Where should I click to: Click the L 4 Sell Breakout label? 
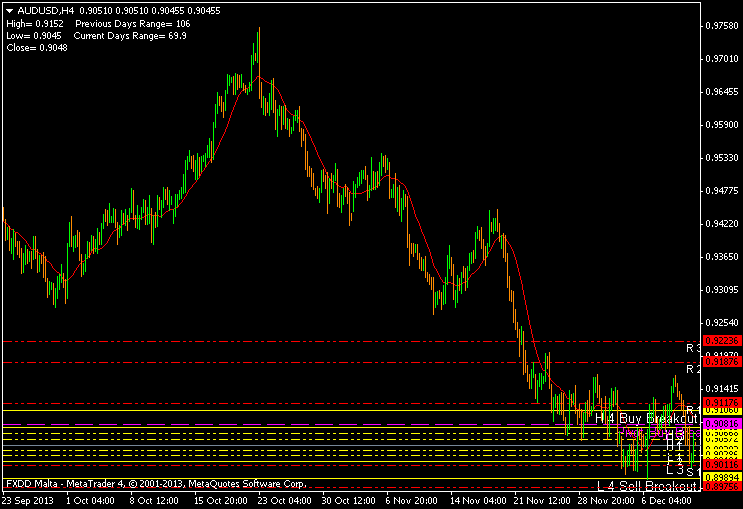[646, 486]
